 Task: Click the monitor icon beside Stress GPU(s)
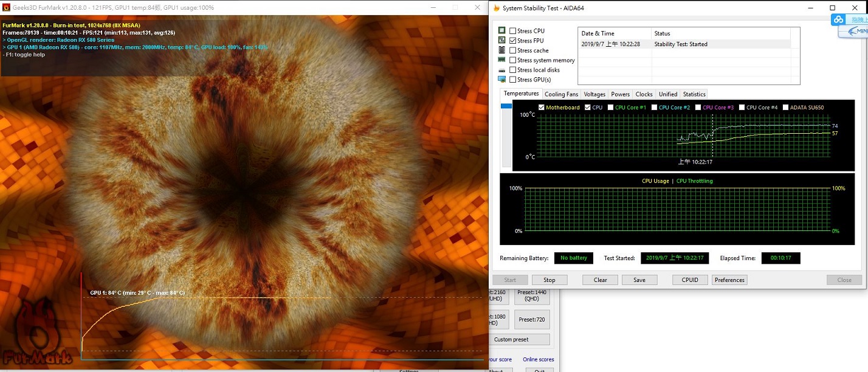pyautogui.click(x=502, y=80)
